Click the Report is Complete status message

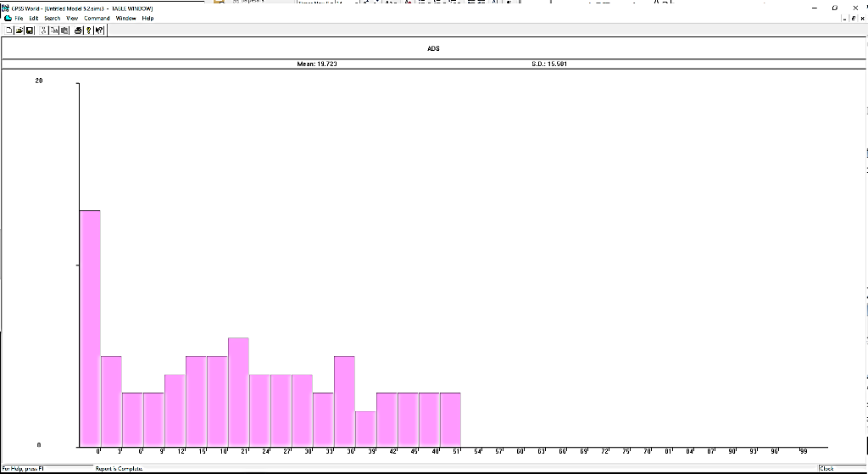coord(119,469)
